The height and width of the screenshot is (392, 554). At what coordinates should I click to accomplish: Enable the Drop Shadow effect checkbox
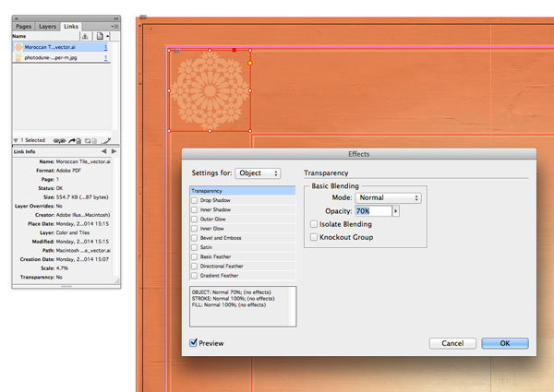[194, 200]
